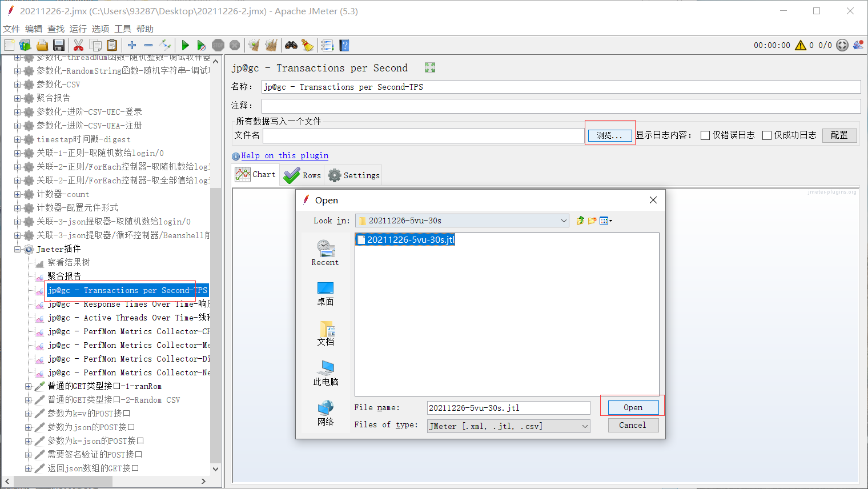Expand the 参数化-CSV tree node

coord(17,85)
